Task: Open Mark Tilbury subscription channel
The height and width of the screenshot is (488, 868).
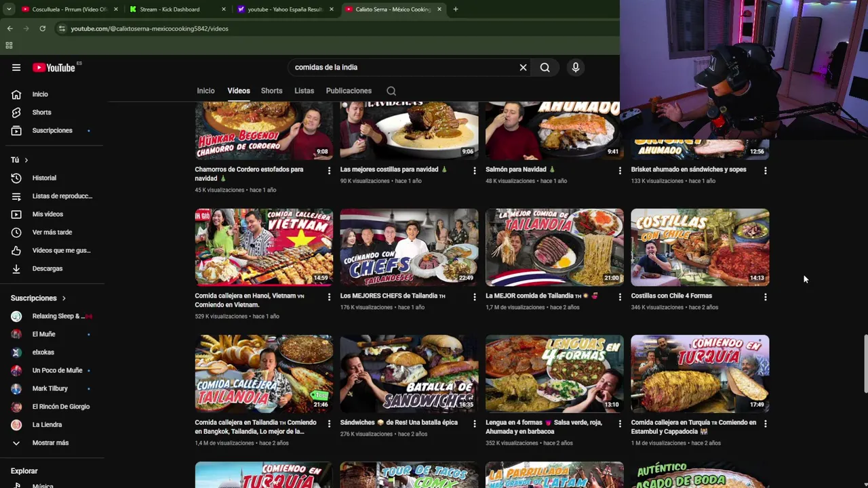Action: pyautogui.click(x=52, y=389)
